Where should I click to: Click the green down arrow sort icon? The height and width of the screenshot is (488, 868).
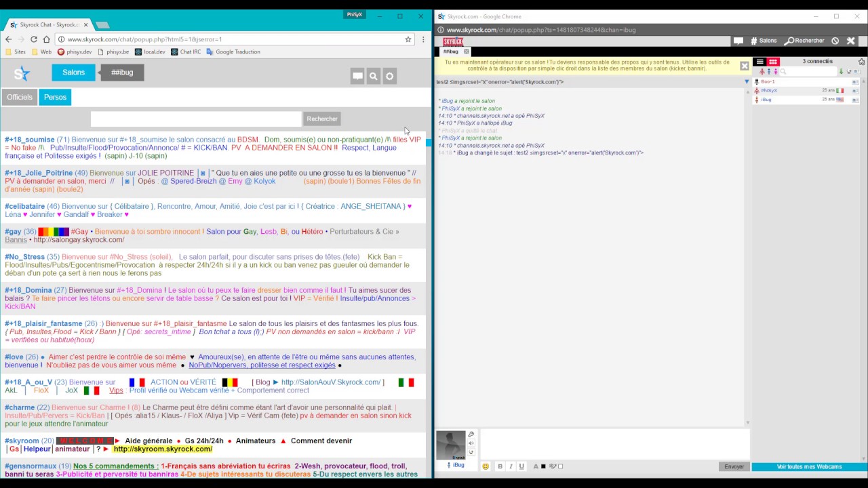(841, 71)
